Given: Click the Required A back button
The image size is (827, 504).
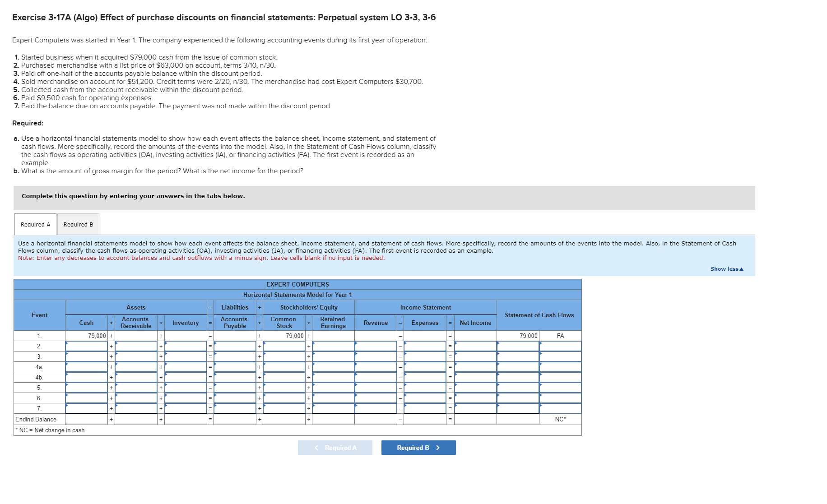Looking at the screenshot, I should pyautogui.click(x=335, y=447).
